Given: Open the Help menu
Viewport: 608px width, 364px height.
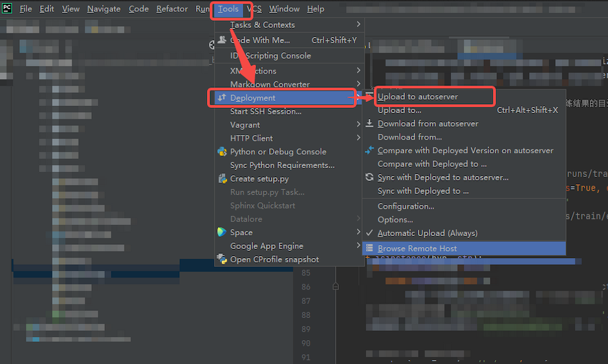Looking at the screenshot, I should coord(315,8).
